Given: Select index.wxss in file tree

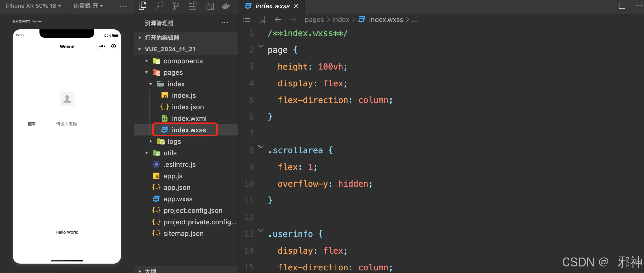Looking at the screenshot, I should 186,130.
